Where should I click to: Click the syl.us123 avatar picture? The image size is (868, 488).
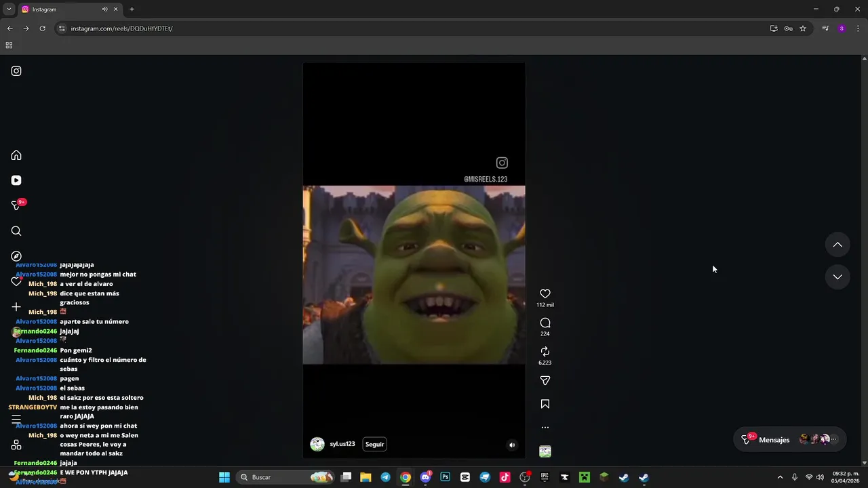[317, 445]
